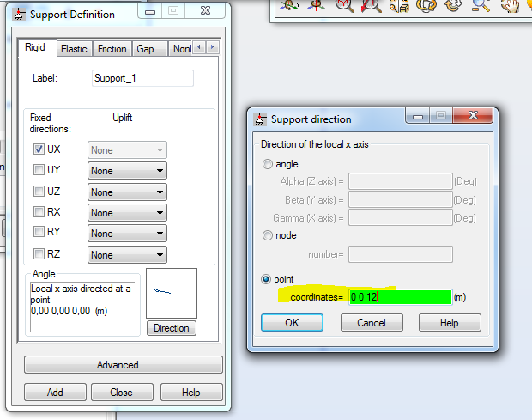This screenshot has width=532, height=420.
Task: Select the point radio button
Action: tap(266, 279)
